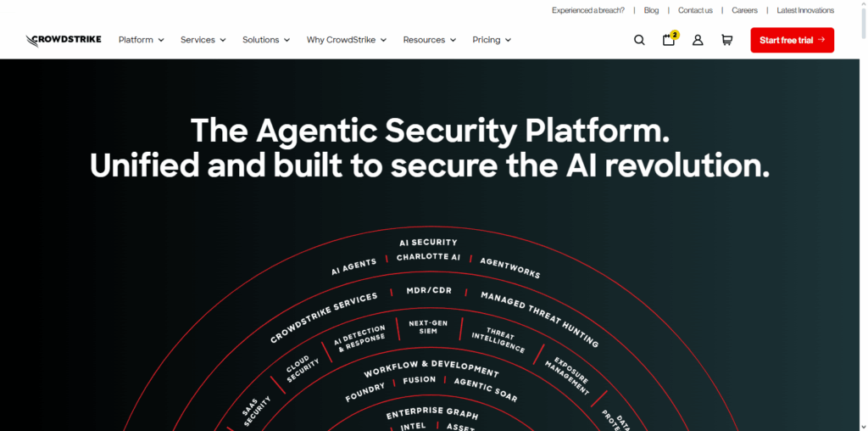
Task: Select FOUNDRY in the diagram
Action: point(364,393)
